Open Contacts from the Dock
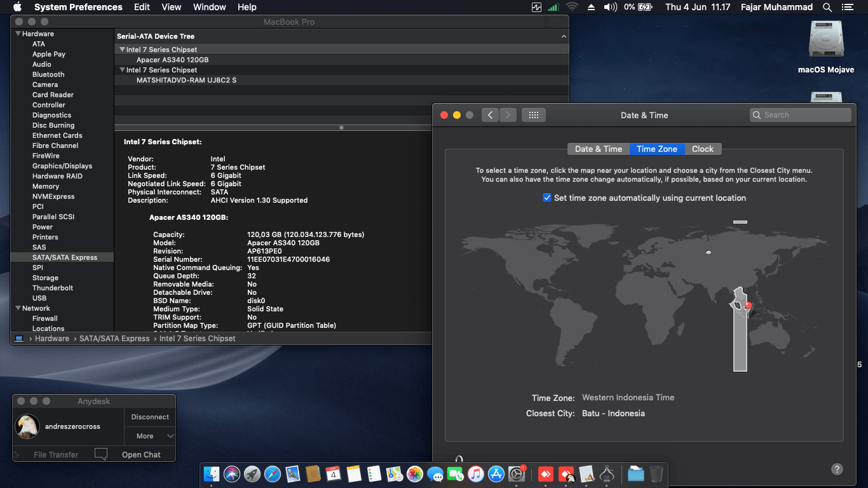Image resolution: width=868 pixels, height=488 pixels. coord(313,474)
